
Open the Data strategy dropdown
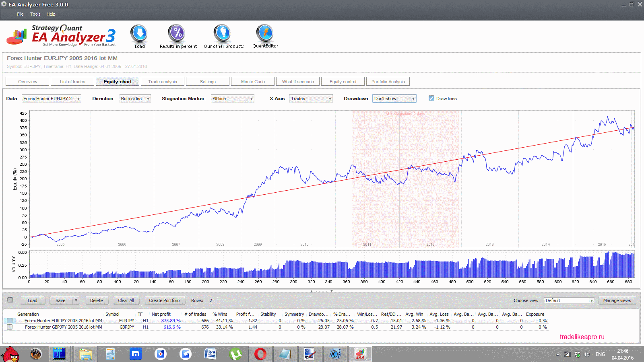point(52,99)
